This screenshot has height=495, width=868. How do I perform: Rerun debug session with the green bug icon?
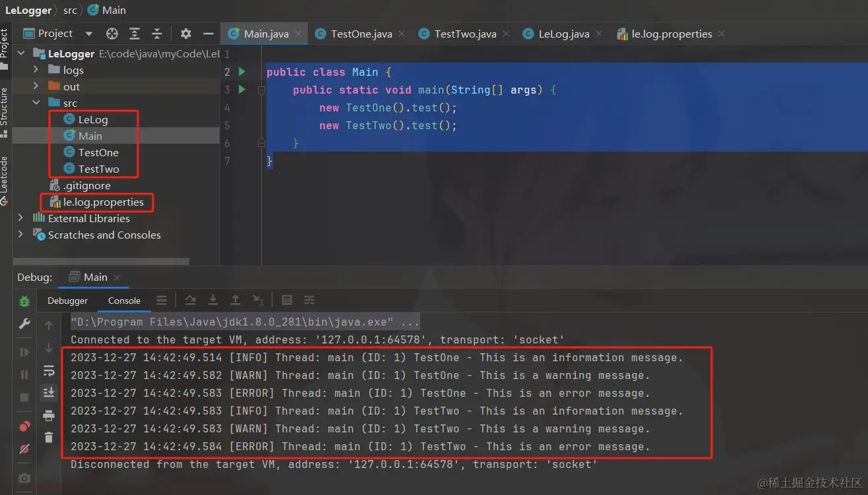pos(24,301)
